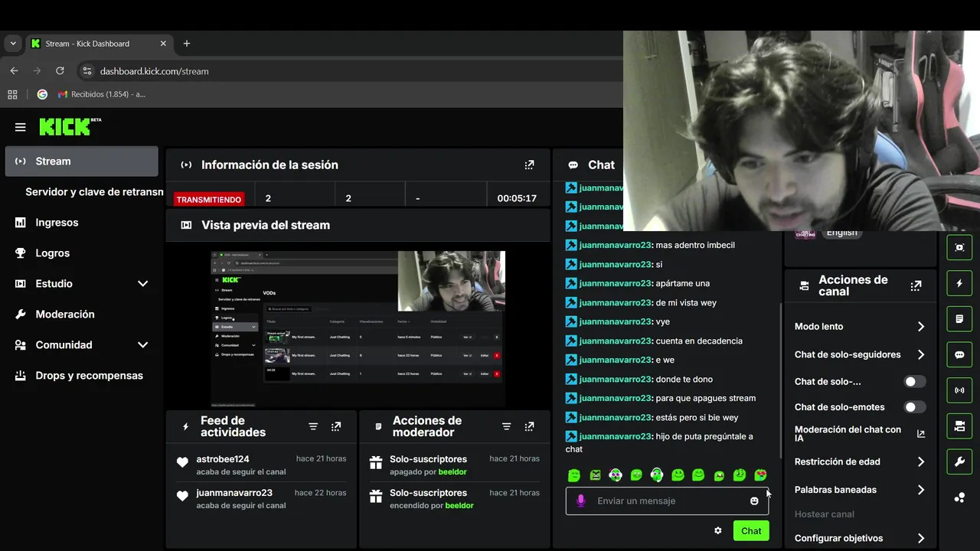Open the Recibidos Gmail bookmark

101,94
